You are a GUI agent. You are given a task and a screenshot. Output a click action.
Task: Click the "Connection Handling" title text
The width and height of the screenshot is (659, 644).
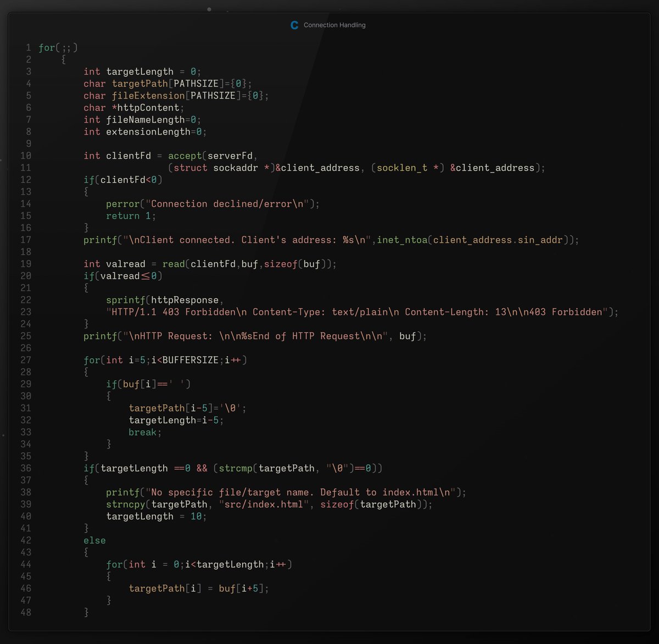(334, 25)
